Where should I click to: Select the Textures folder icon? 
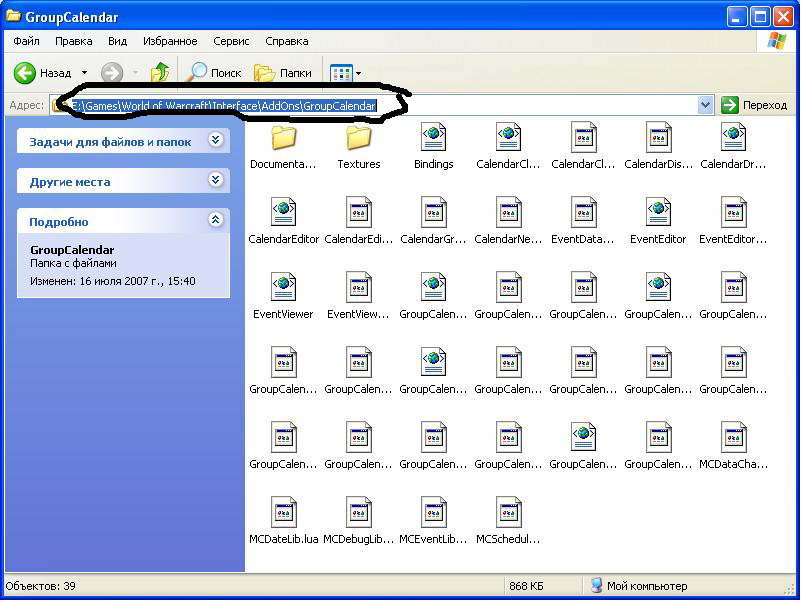359,137
